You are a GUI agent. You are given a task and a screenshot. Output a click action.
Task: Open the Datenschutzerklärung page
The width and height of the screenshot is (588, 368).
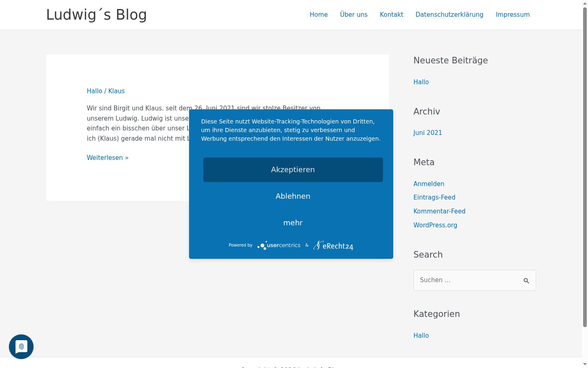point(450,15)
